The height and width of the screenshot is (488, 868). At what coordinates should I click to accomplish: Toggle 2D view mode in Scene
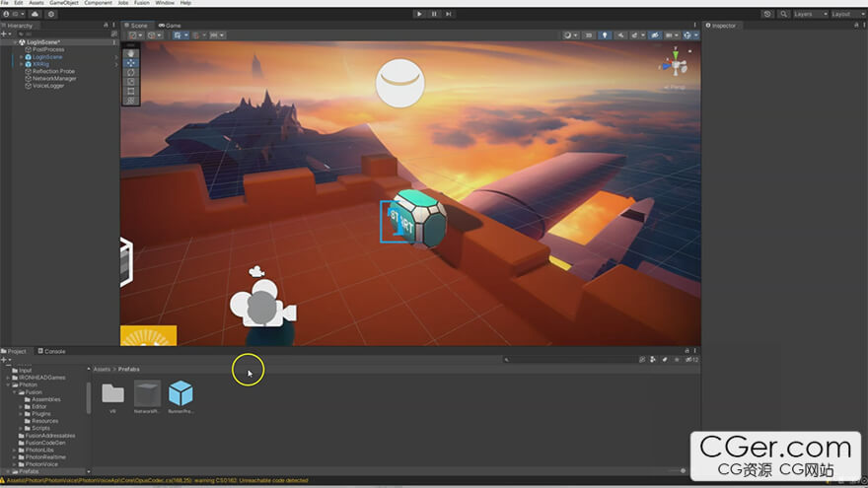[x=589, y=35]
